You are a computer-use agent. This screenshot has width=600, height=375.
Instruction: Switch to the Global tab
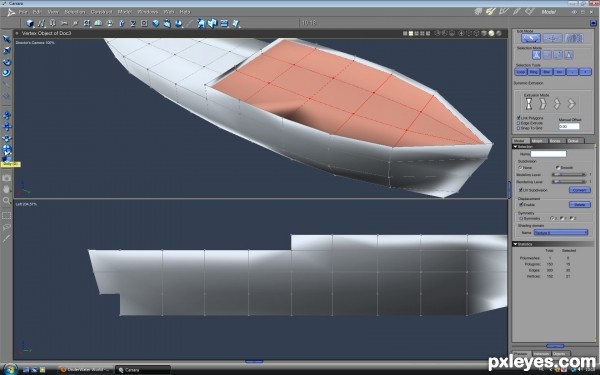(x=573, y=141)
